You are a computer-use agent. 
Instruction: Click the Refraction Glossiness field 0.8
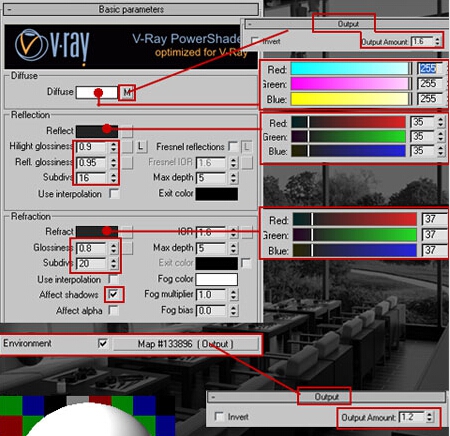click(x=92, y=248)
